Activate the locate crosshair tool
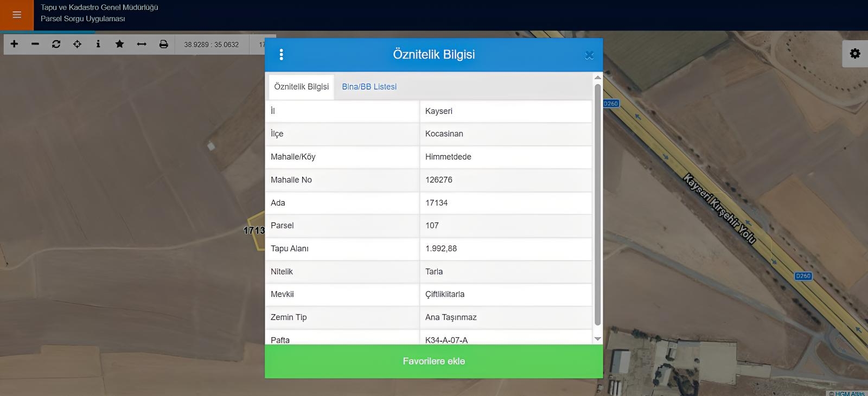Image resolution: width=868 pixels, height=396 pixels. (x=77, y=44)
